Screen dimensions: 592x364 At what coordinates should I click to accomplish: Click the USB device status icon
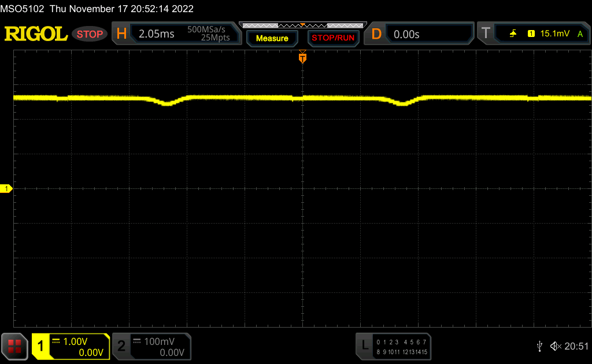[x=539, y=346]
